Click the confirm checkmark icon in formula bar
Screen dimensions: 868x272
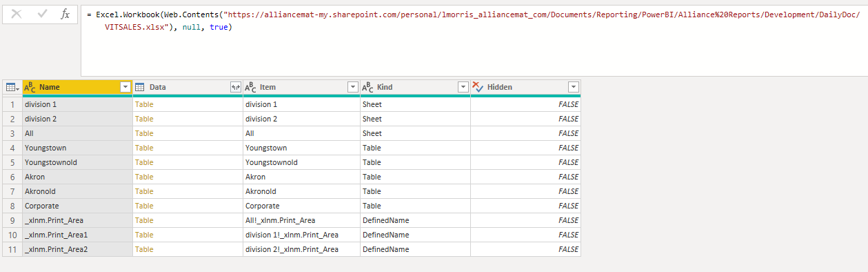(42, 14)
